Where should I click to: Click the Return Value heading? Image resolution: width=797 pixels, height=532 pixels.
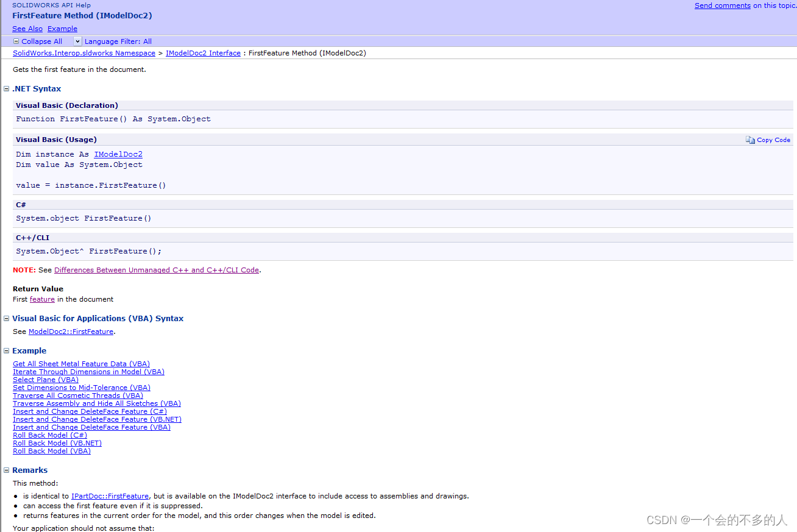(38, 289)
